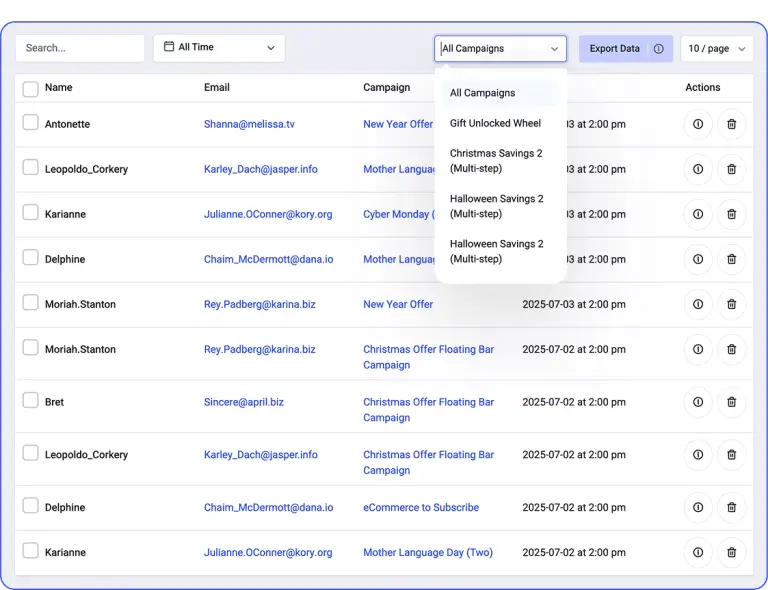Open Moriah.Stanton's New Year Offer campaign link
The height and width of the screenshot is (590, 768).
(398, 304)
